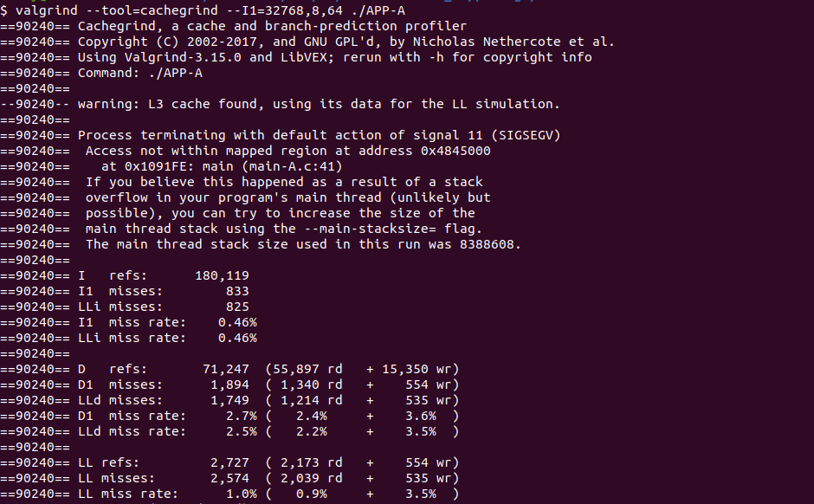Click the LL misses total 2,574

pos(229,478)
